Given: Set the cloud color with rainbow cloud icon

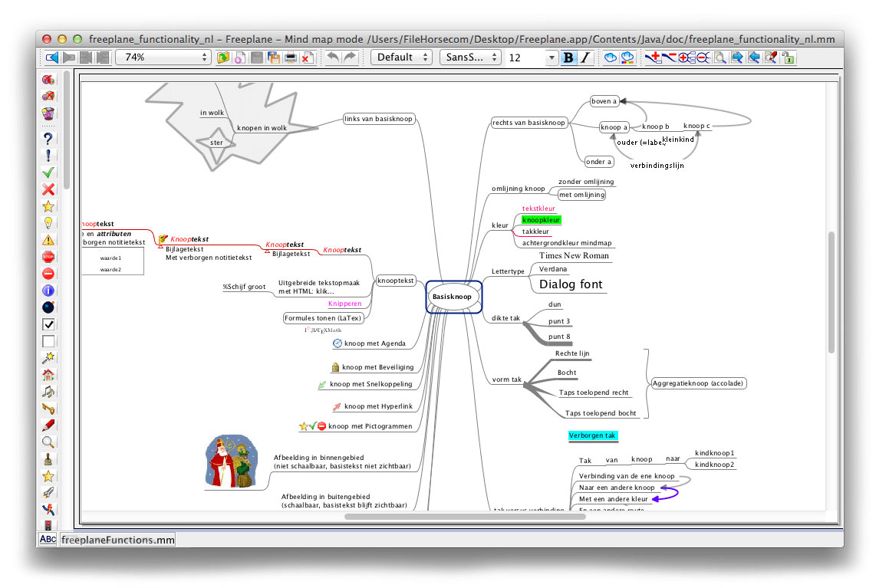Looking at the screenshot, I should click(x=627, y=57).
